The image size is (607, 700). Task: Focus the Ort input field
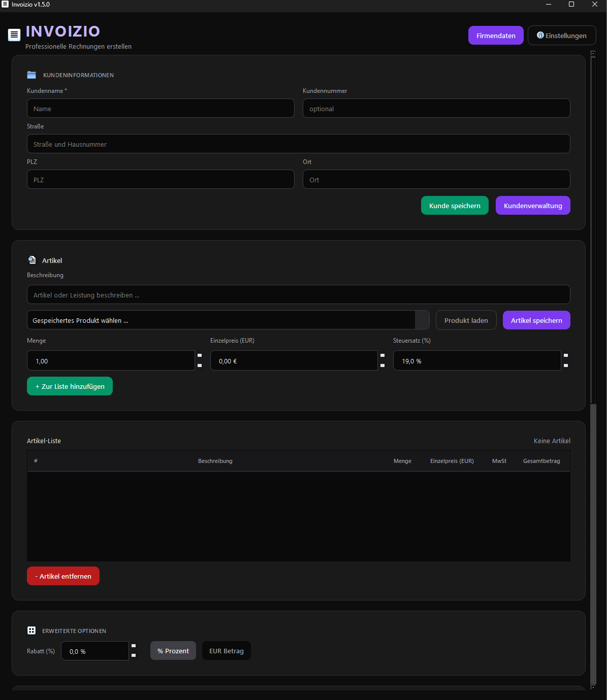(436, 179)
